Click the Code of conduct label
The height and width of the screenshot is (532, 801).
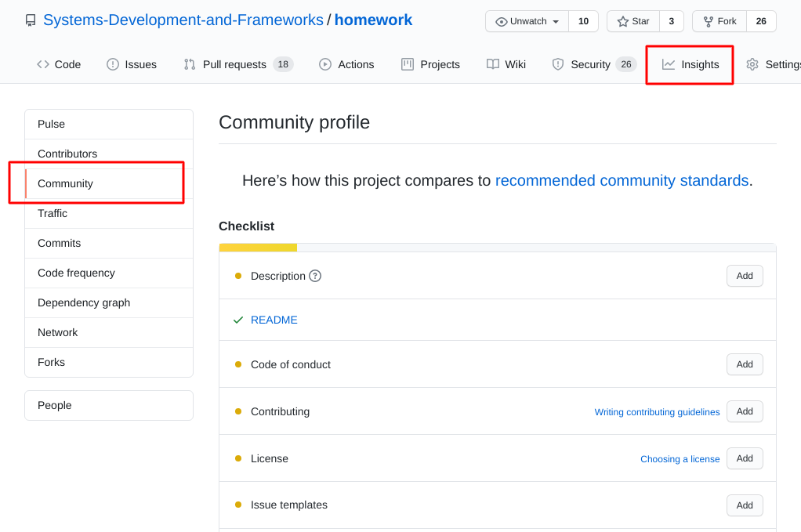pyautogui.click(x=291, y=364)
